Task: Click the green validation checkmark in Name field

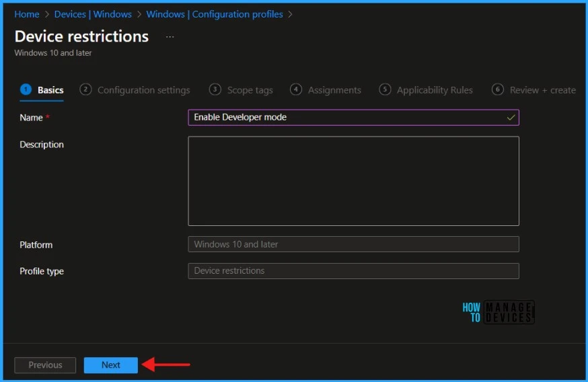Action: [511, 117]
